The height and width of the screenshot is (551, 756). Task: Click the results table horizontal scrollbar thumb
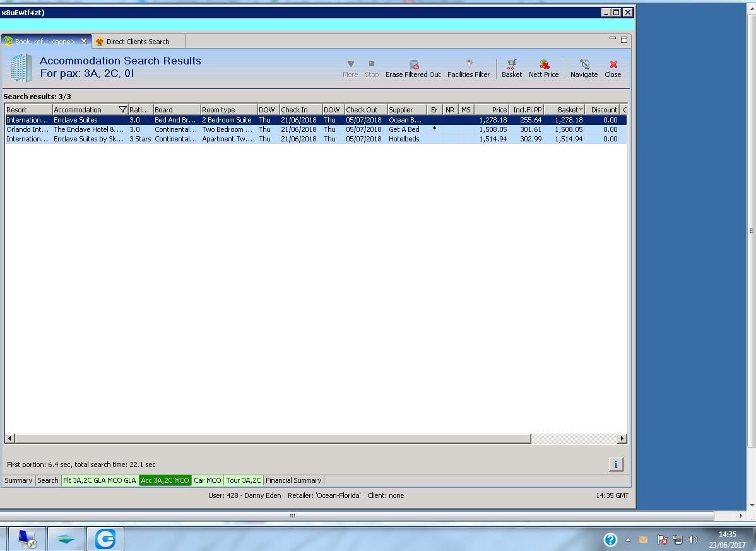(x=273, y=438)
